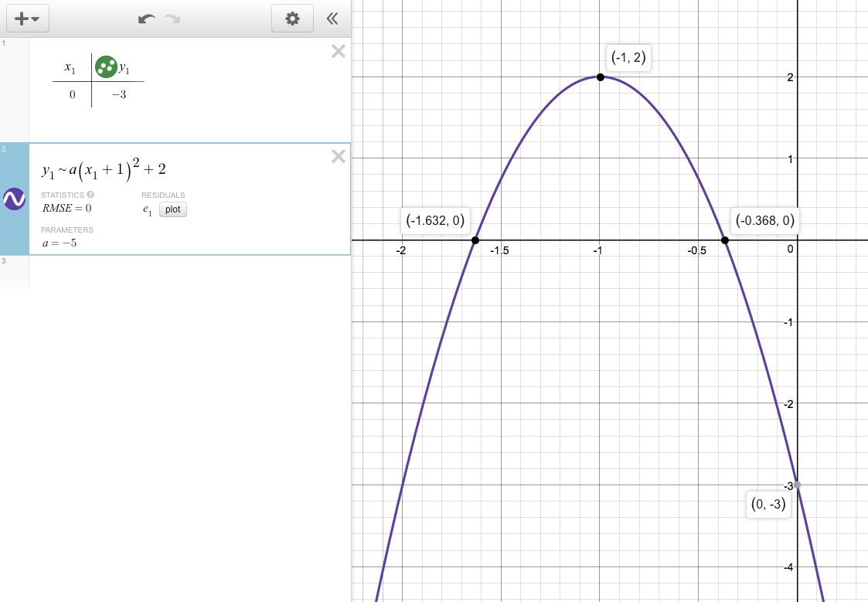
Task: Click the x-intercept point at (-1.632, 0)
Action: 475,240
